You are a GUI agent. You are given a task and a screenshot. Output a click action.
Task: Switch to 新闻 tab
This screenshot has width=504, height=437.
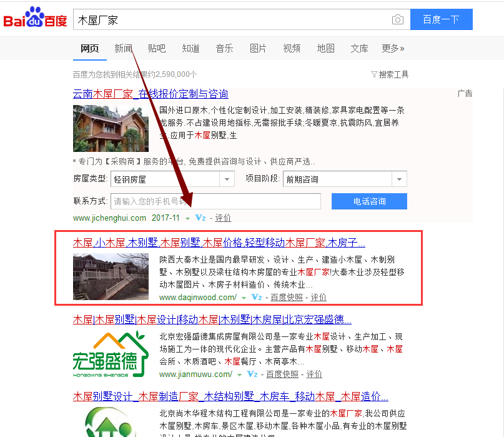(124, 49)
